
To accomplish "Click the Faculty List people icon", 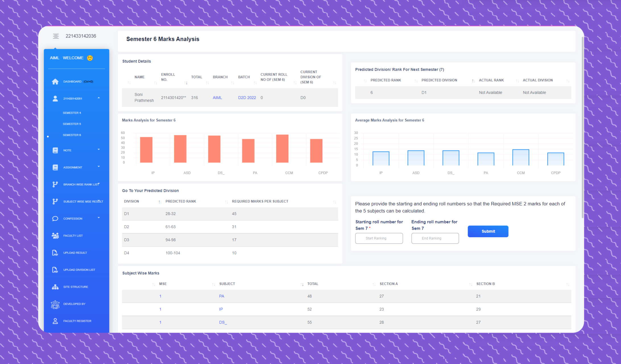I will [55, 235].
